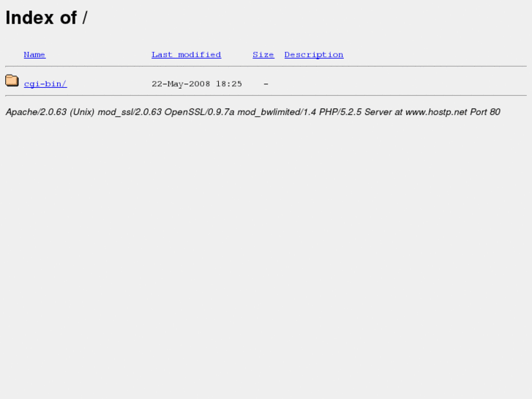Sort by the Description column header

314,55
